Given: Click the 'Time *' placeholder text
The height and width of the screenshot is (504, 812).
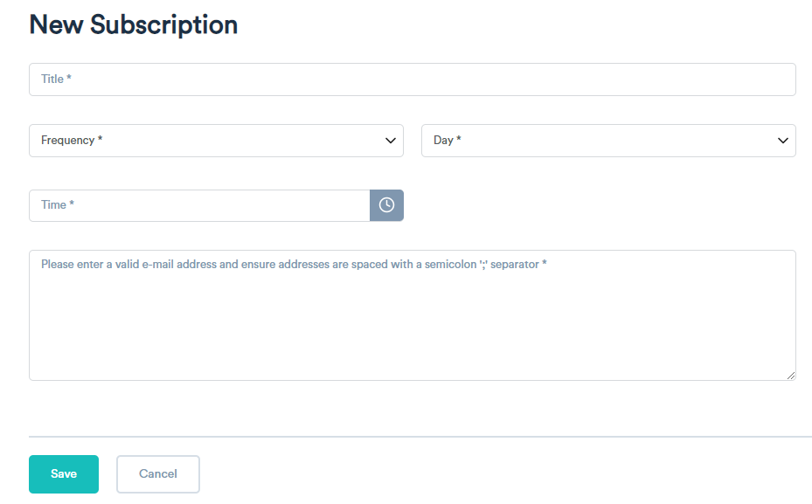Looking at the screenshot, I should coord(58,205).
